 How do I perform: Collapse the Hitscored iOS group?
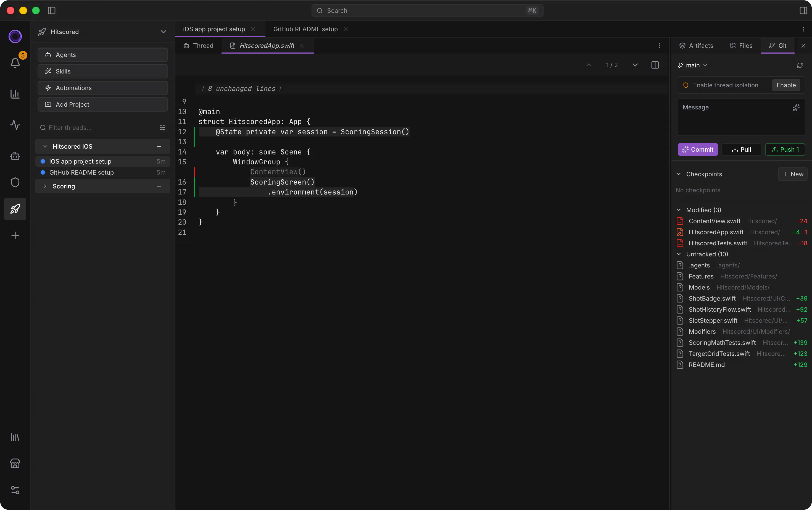pos(45,146)
